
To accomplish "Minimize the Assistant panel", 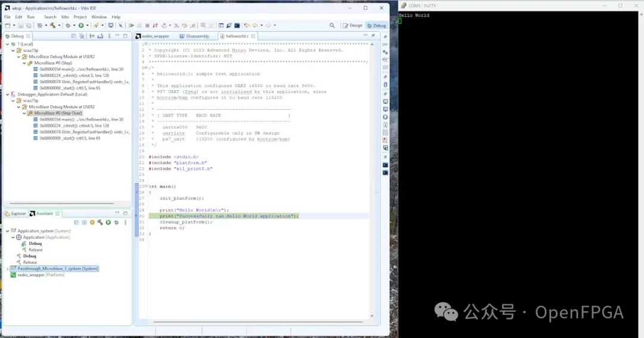I will [x=117, y=213].
